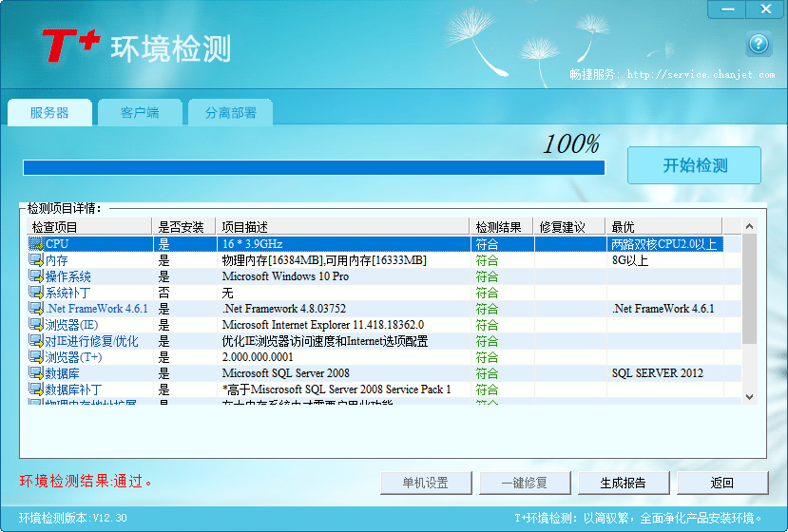The width and height of the screenshot is (788, 532).
Task: Start detection with 开始检测 button
Action: pos(694,165)
